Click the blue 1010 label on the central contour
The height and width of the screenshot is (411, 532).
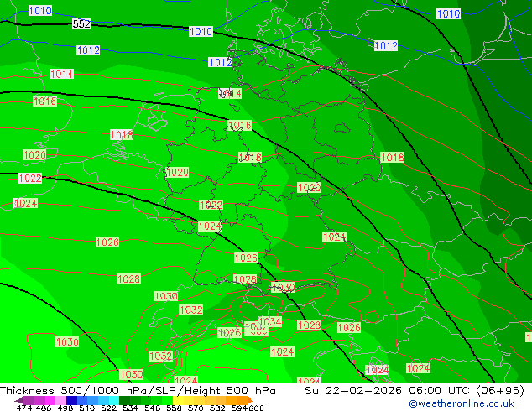click(x=201, y=32)
